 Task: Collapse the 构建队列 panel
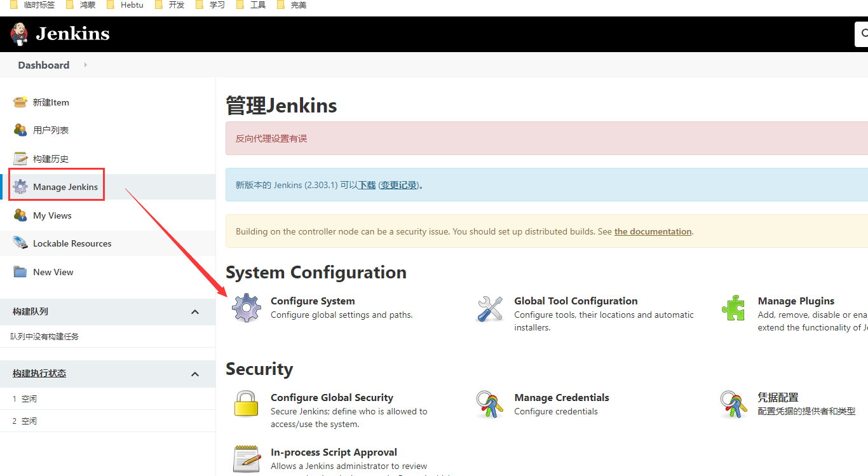[195, 312]
